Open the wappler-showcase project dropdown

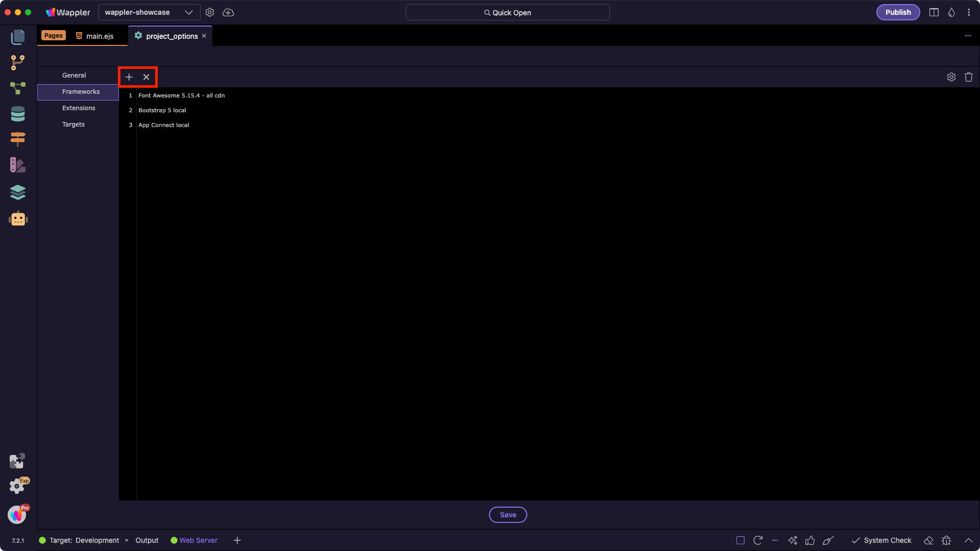pos(149,12)
